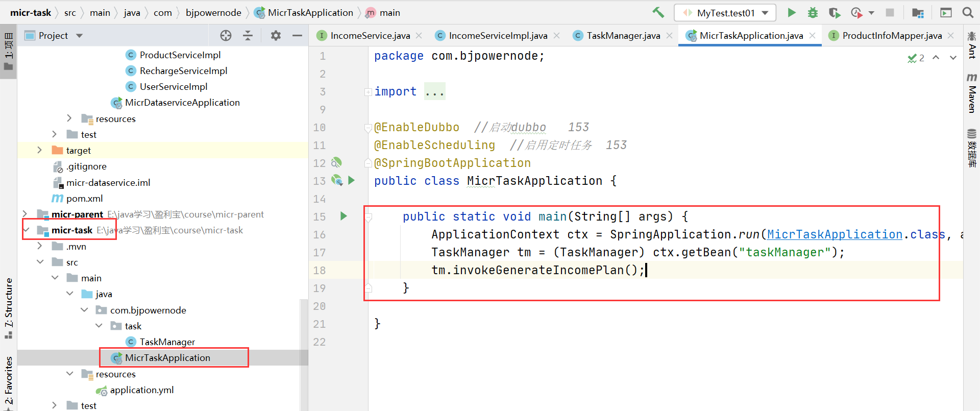Hide the Project tool window
Screen dimensions: 980x411
click(x=297, y=35)
